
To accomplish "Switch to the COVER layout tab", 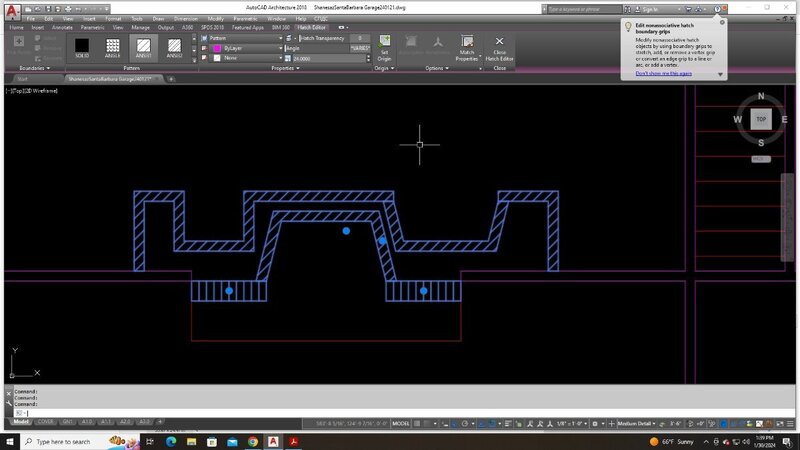I will pos(46,422).
